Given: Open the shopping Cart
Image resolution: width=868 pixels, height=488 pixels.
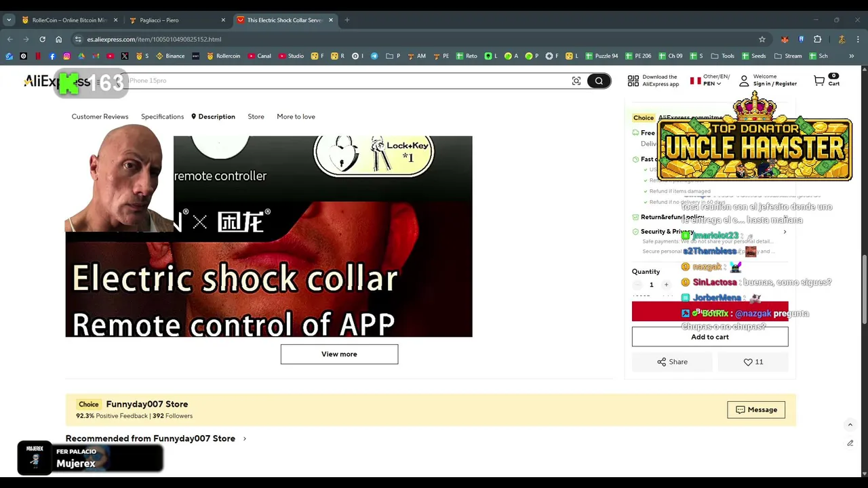Looking at the screenshot, I should point(827,80).
